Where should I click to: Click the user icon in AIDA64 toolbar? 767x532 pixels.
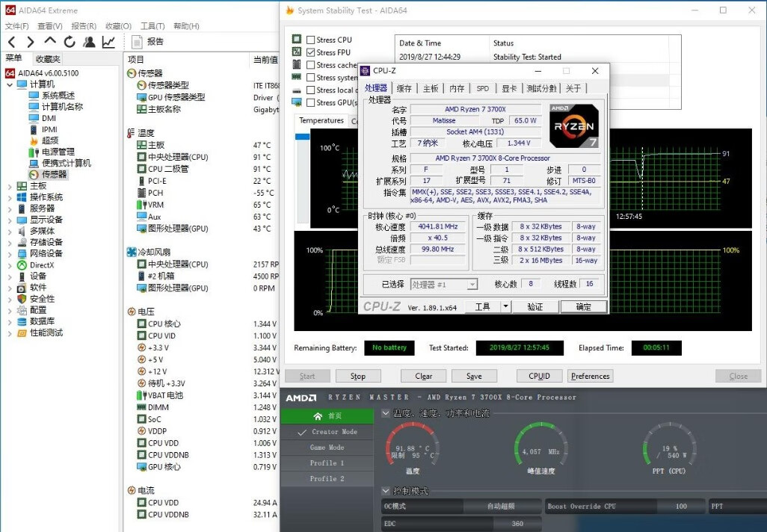[x=89, y=42]
